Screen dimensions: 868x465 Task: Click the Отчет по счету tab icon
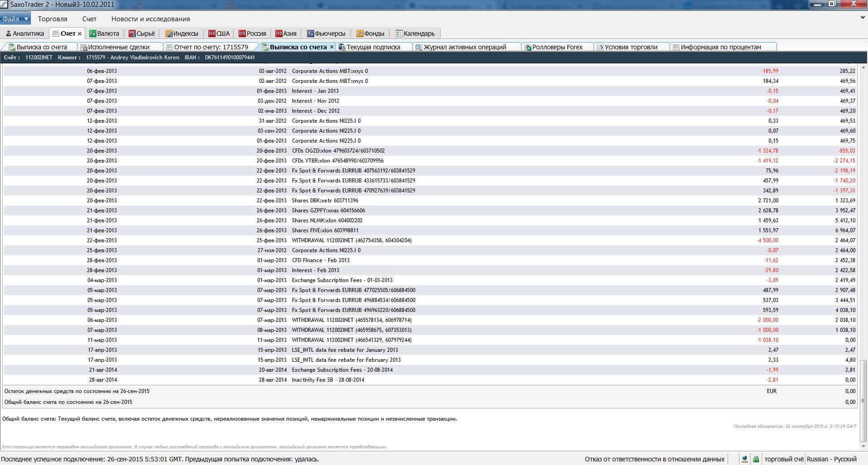tap(169, 47)
